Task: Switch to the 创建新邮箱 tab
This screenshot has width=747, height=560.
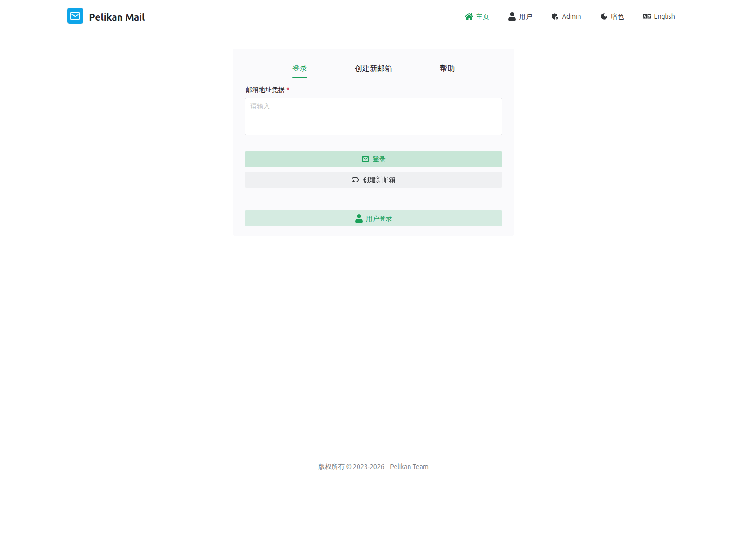Action: click(x=373, y=68)
